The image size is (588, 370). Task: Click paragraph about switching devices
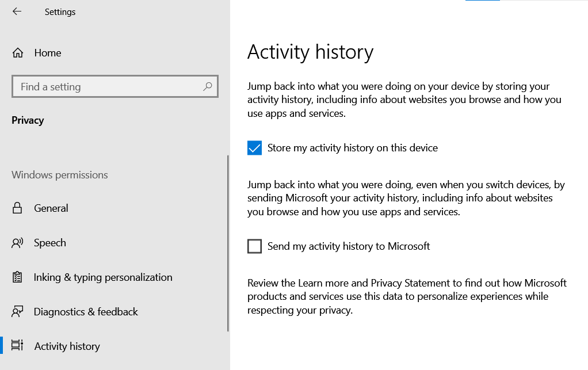(x=406, y=199)
